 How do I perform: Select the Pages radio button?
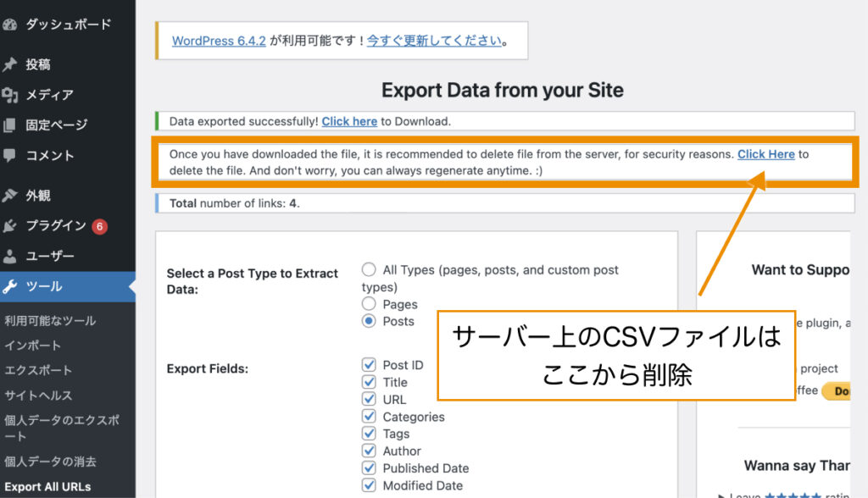[x=369, y=303]
